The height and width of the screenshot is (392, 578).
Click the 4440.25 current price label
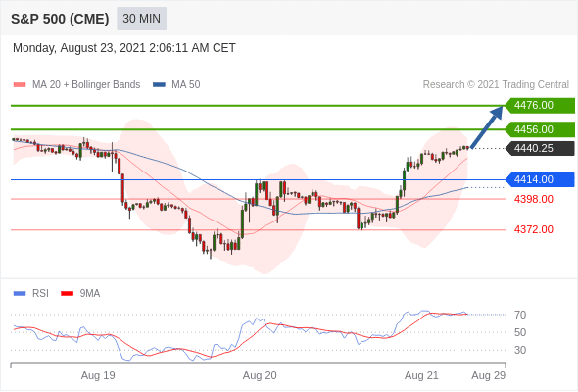click(540, 148)
